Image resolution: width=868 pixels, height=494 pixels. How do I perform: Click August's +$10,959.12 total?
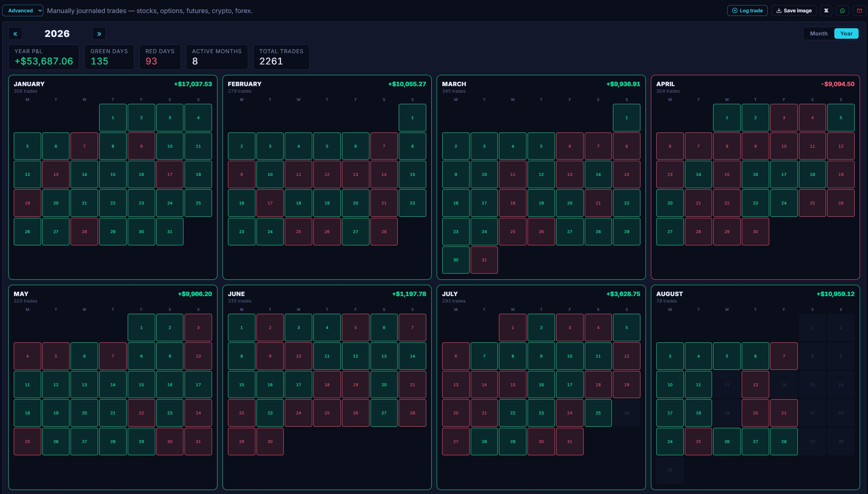[835, 294]
